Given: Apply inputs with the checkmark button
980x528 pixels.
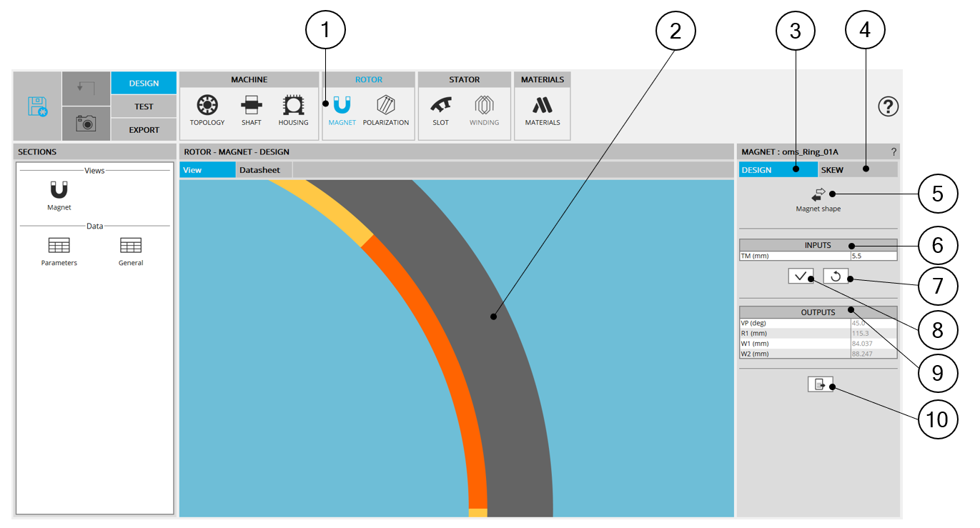Looking at the screenshot, I should (801, 276).
